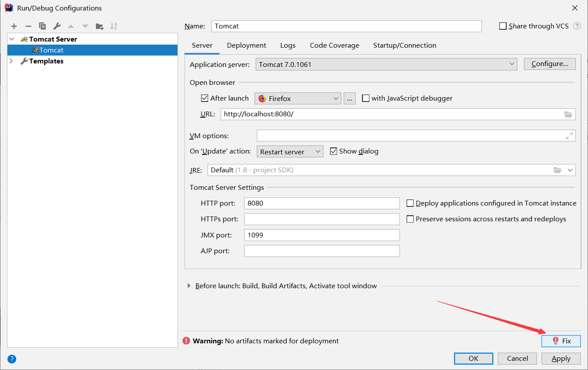588x370 pixels.
Task: Open the help question mark icon
Action: (x=12, y=360)
